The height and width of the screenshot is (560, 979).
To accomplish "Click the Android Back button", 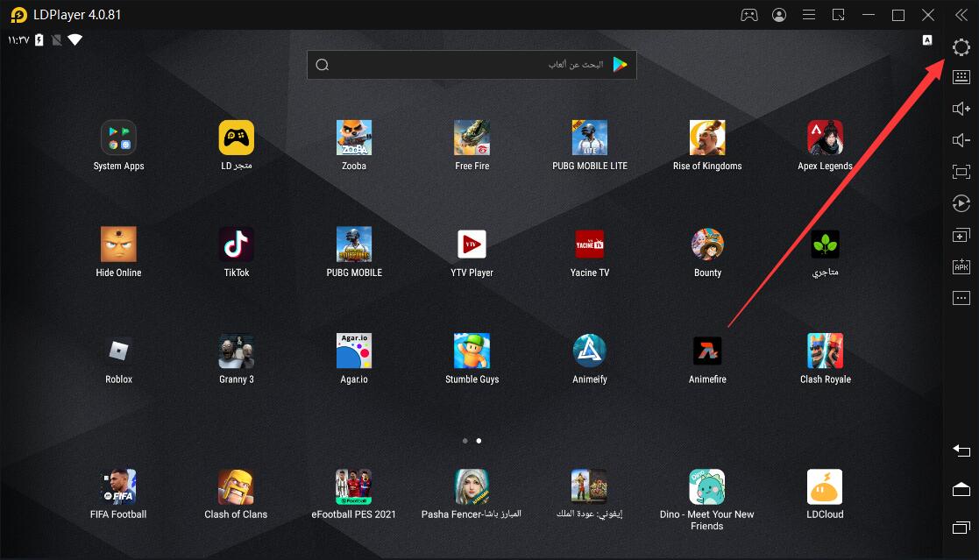I will [961, 450].
